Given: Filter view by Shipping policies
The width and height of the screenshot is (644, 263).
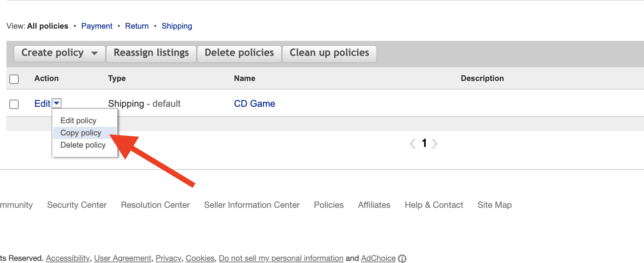Looking at the screenshot, I should point(177,26).
